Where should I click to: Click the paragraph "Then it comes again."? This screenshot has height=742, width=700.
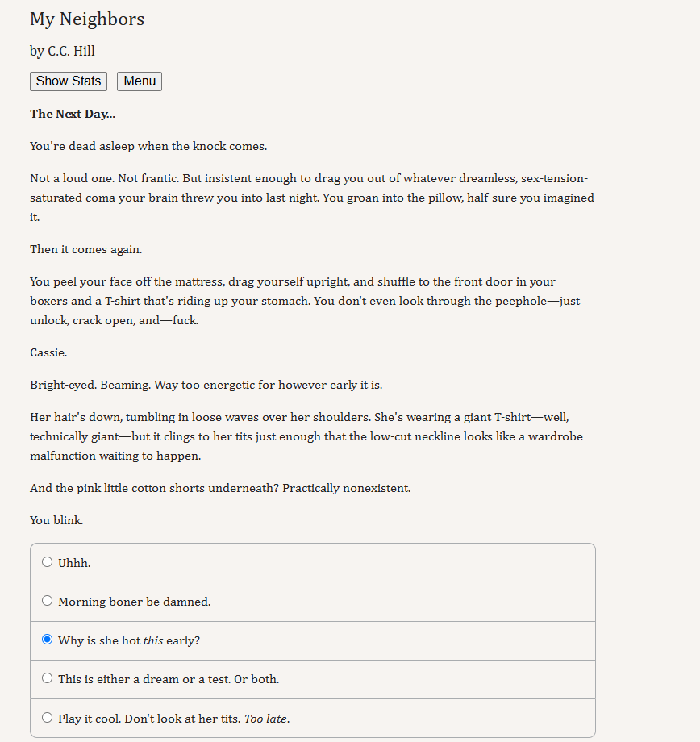tap(86, 249)
